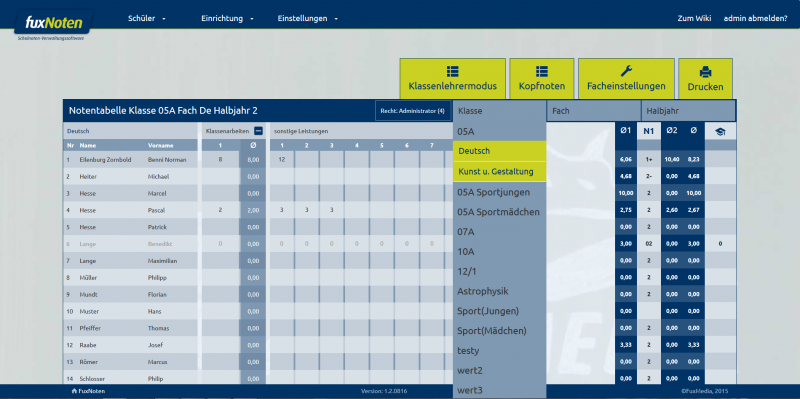The image size is (800, 399).
Task: Click the graduation cap column icon
Action: tap(720, 131)
